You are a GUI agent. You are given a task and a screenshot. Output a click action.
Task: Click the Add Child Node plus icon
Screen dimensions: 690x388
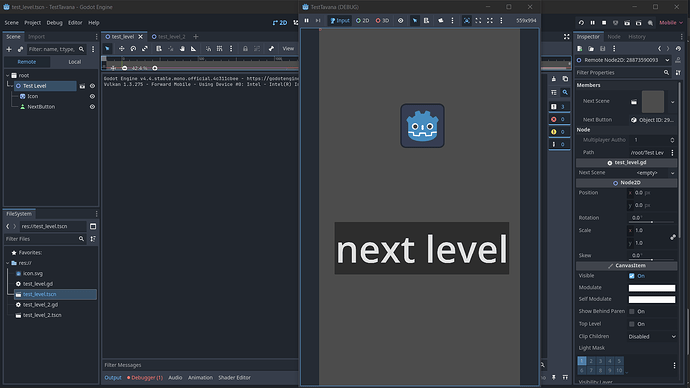[x=9, y=49]
